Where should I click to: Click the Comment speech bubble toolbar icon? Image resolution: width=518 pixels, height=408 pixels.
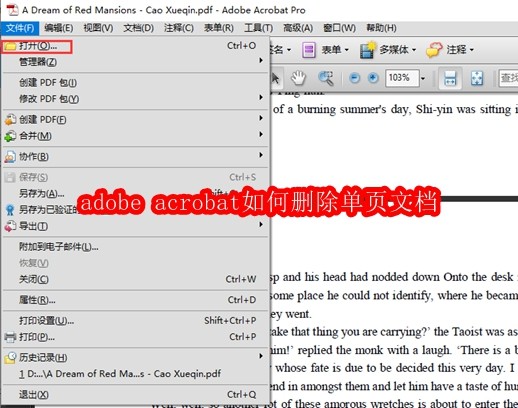[434, 50]
